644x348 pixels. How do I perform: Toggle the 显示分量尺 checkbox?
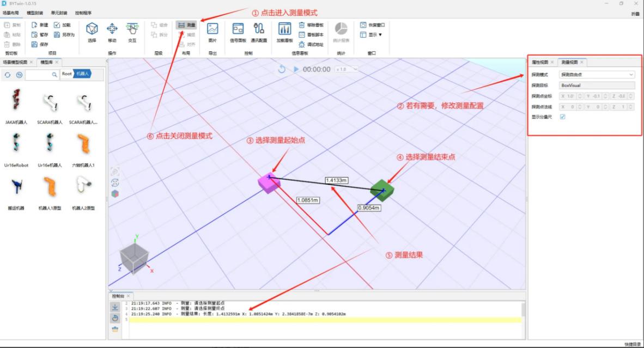pos(562,117)
